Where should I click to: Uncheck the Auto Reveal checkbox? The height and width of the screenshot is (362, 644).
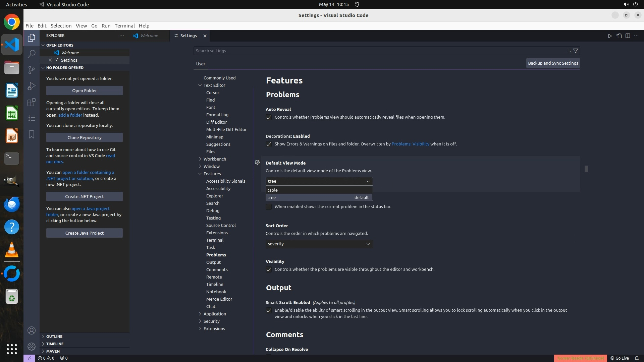pyautogui.click(x=269, y=117)
